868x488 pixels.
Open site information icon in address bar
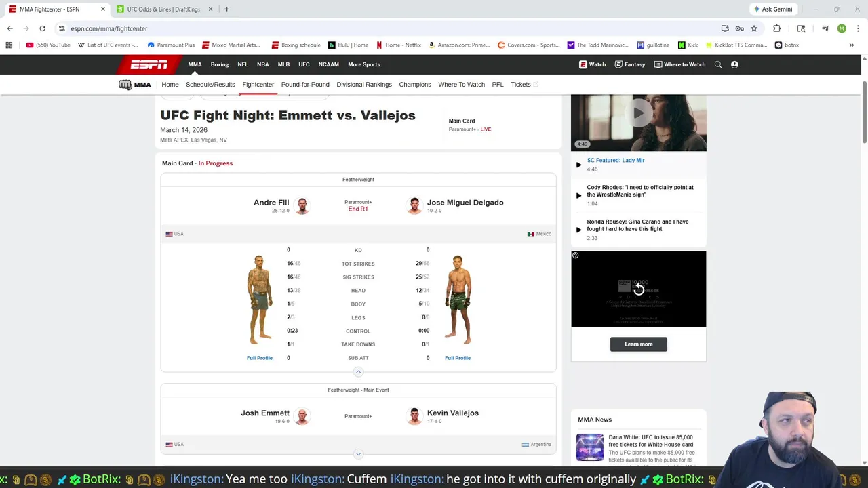point(62,28)
